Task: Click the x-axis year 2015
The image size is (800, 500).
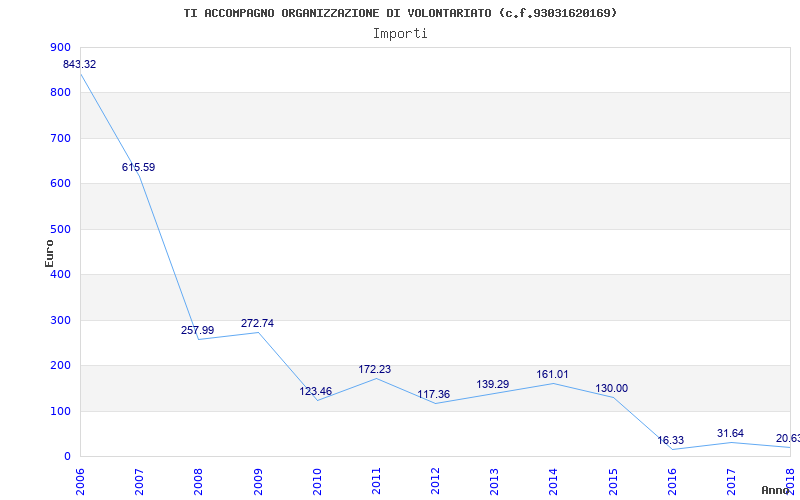Action: [613, 482]
